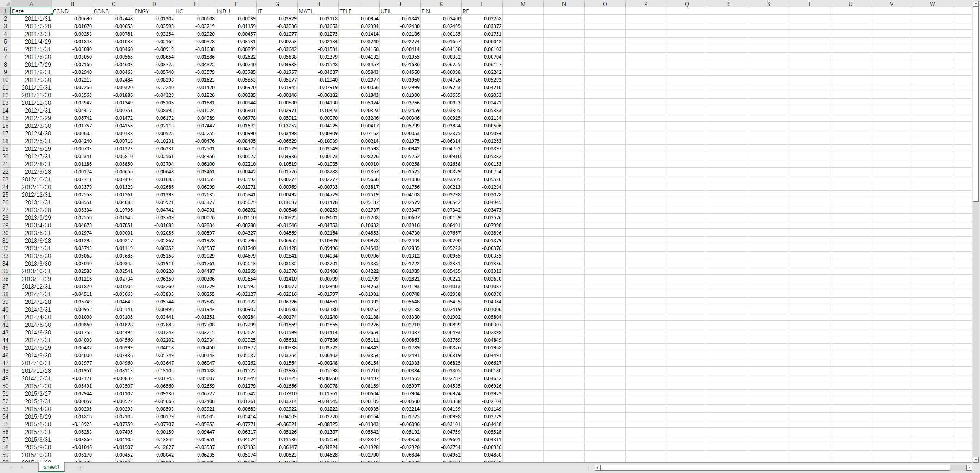Click the horizontal scrollbar right arrow
This screenshot has height=473, width=980.
pyautogui.click(x=969, y=468)
